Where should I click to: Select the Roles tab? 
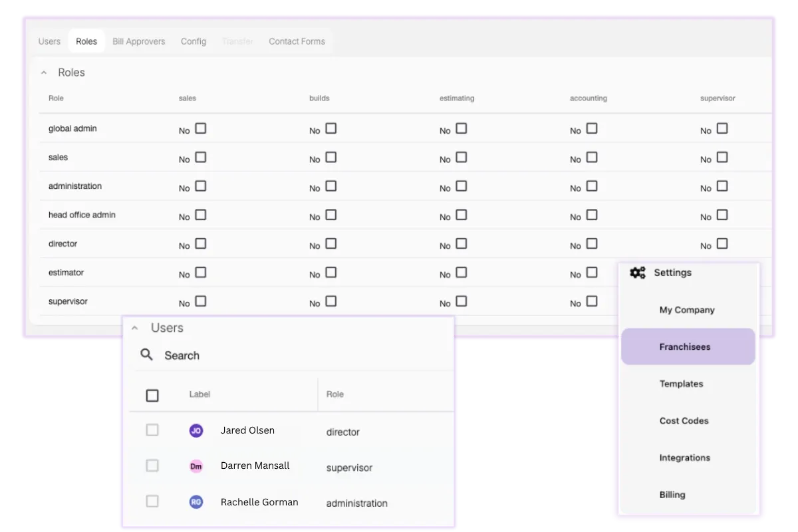point(86,41)
